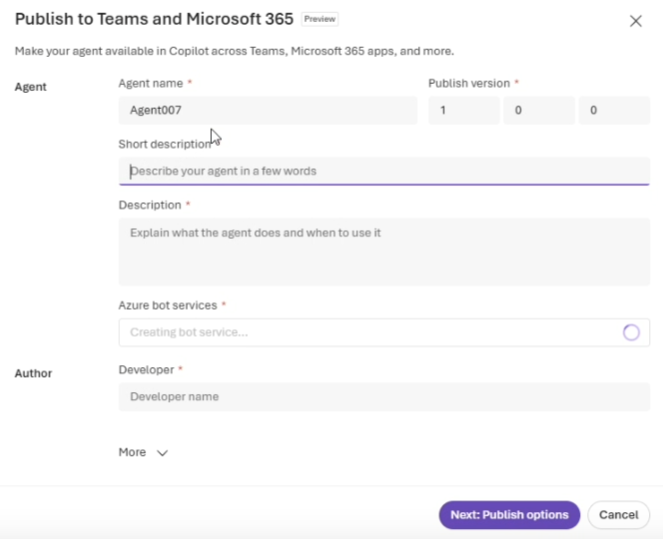Viewport: 663px width, 539px height.
Task: Click the Agent name field containing Agent007
Action: [x=268, y=110]
